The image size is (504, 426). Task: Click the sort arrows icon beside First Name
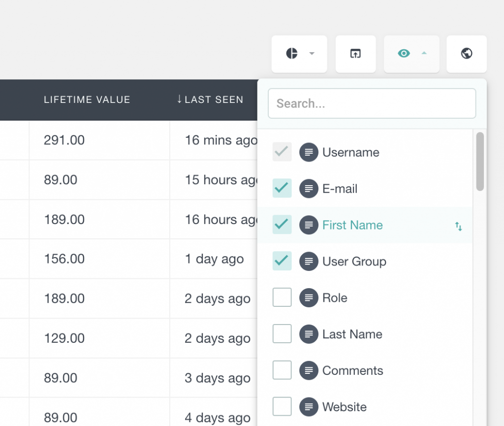click(458, 226)
